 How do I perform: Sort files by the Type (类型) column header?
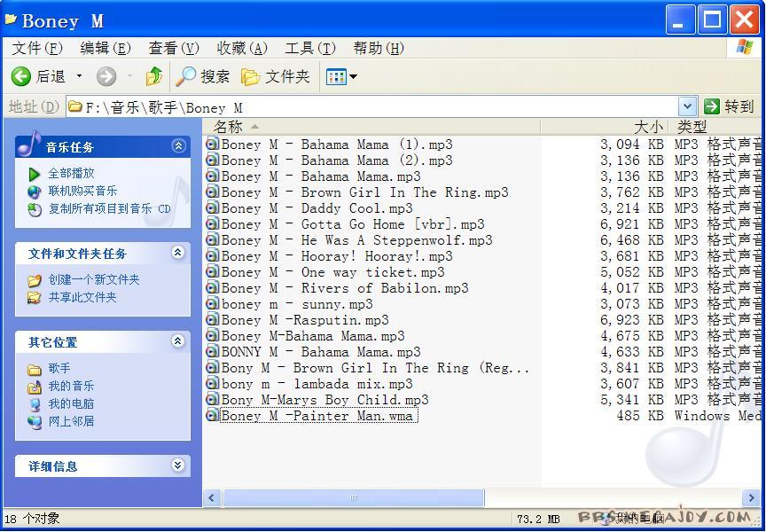[715, 127]
